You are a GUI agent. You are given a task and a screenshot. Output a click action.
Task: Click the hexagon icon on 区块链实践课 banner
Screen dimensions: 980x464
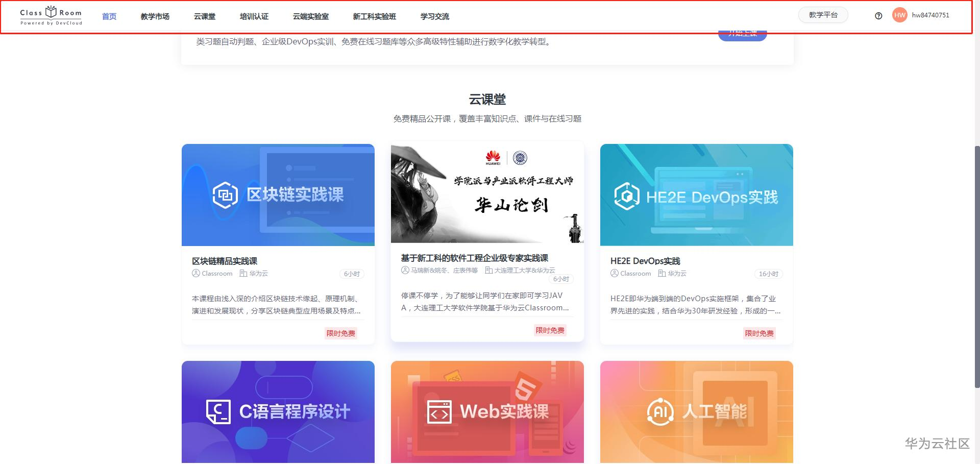pyautogui.click(x=225, y=195)
